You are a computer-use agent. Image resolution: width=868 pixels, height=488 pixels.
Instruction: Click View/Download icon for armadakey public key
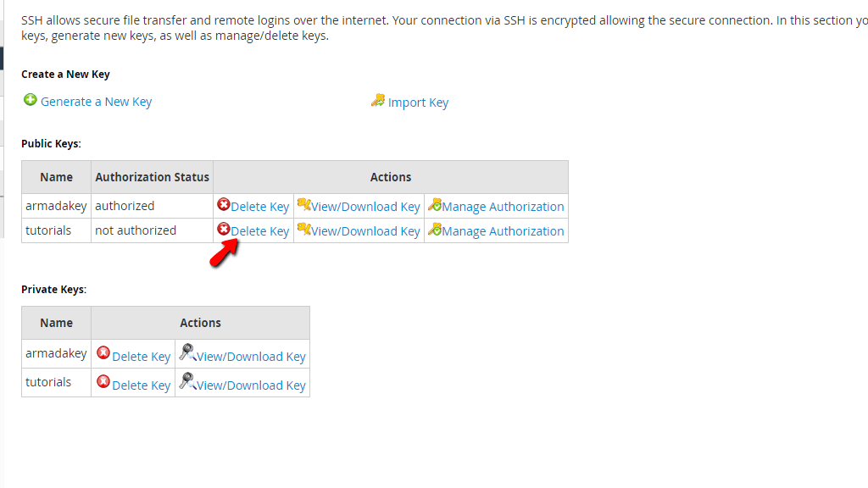(x=304, y=205)
